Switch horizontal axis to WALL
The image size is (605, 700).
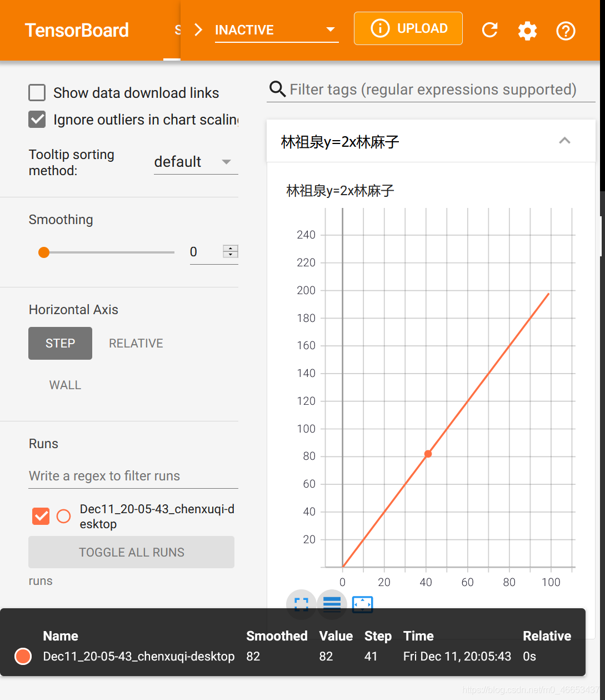tap(65, 385)
